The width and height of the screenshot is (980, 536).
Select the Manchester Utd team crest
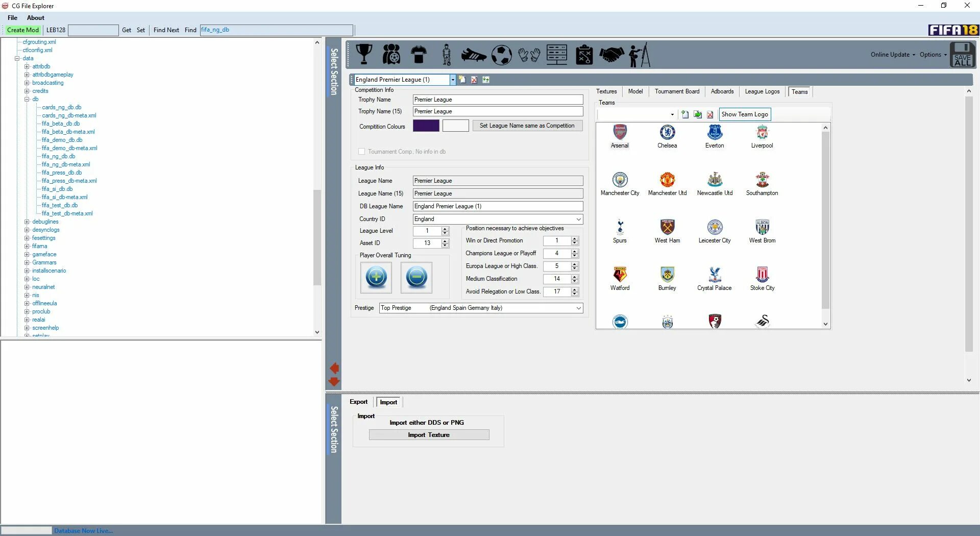[x=667, y=180]
